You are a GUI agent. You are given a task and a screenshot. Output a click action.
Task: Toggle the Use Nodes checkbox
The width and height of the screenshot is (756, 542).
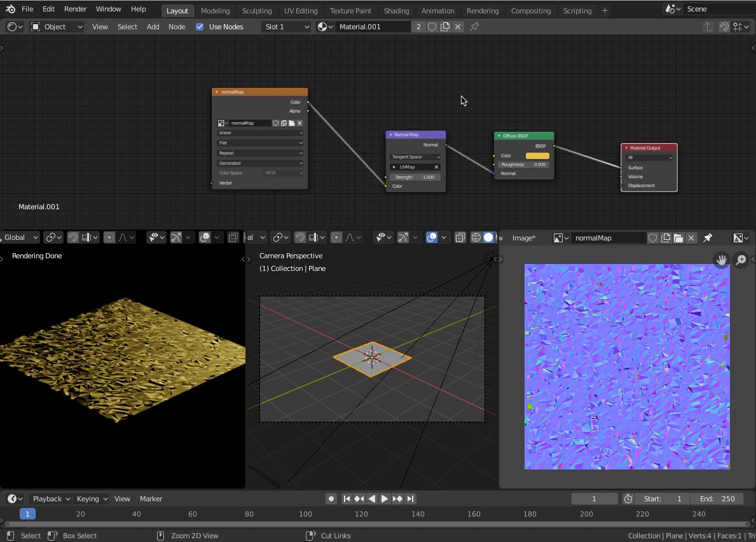click(200, 27)
